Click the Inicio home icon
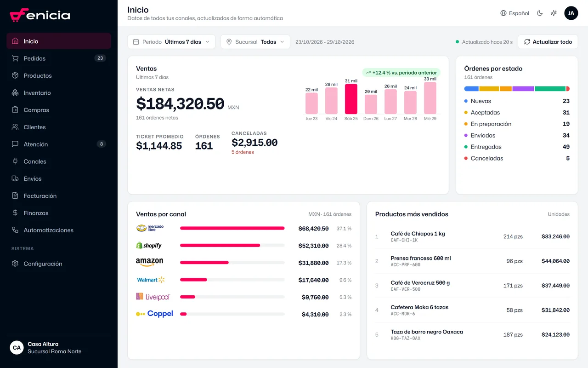This screenshot has width=588, height=368. 15,41
